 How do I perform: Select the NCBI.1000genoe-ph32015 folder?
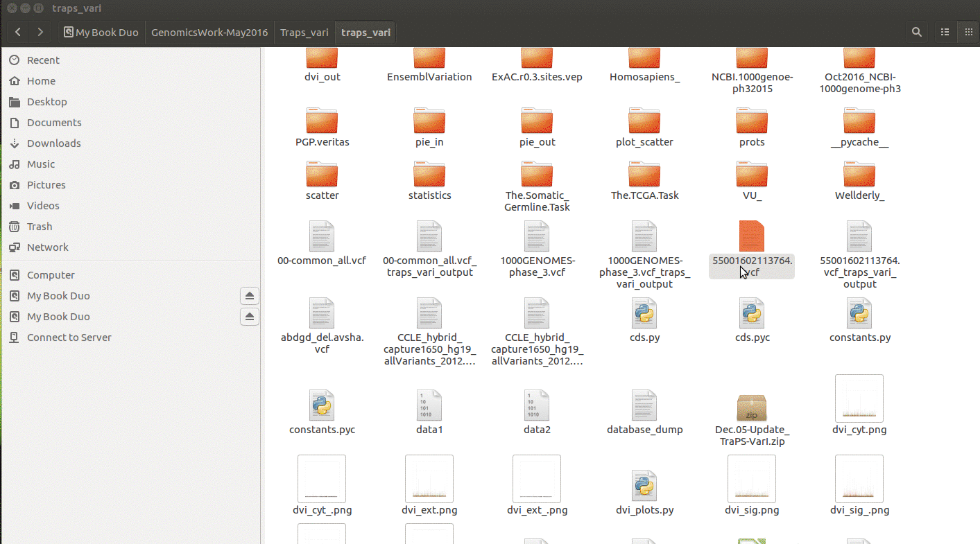(x=752, y=69)
